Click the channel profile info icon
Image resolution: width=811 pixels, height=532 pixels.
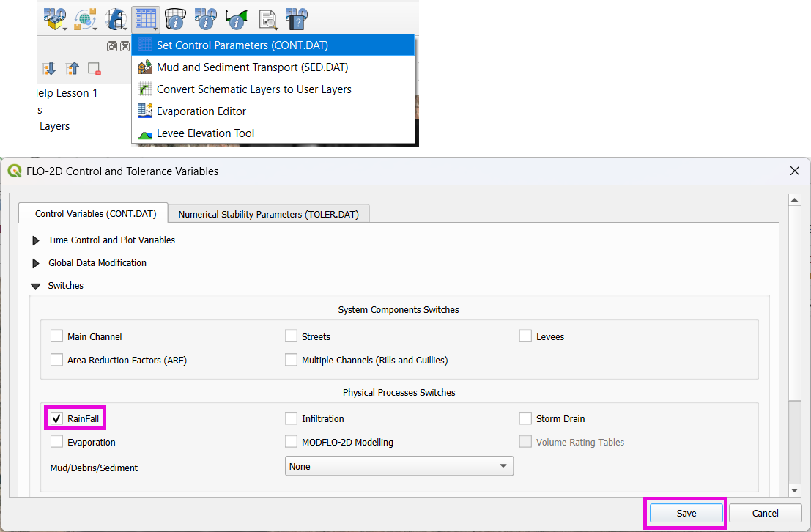(237, 18)
